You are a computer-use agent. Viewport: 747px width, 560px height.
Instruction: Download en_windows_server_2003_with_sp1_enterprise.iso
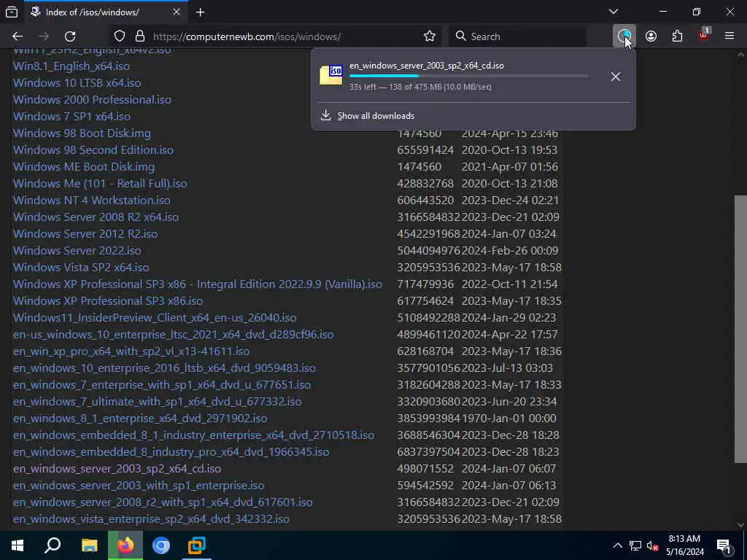point(139,485)
